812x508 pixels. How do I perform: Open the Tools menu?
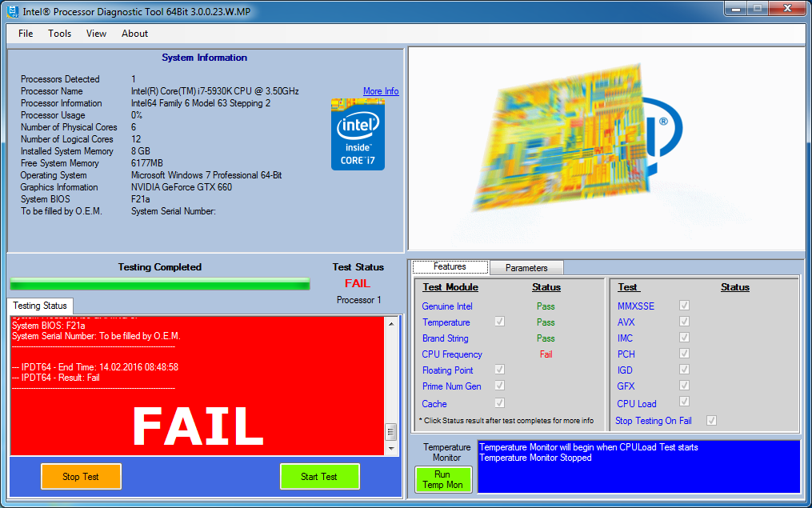tap(59, 33)
